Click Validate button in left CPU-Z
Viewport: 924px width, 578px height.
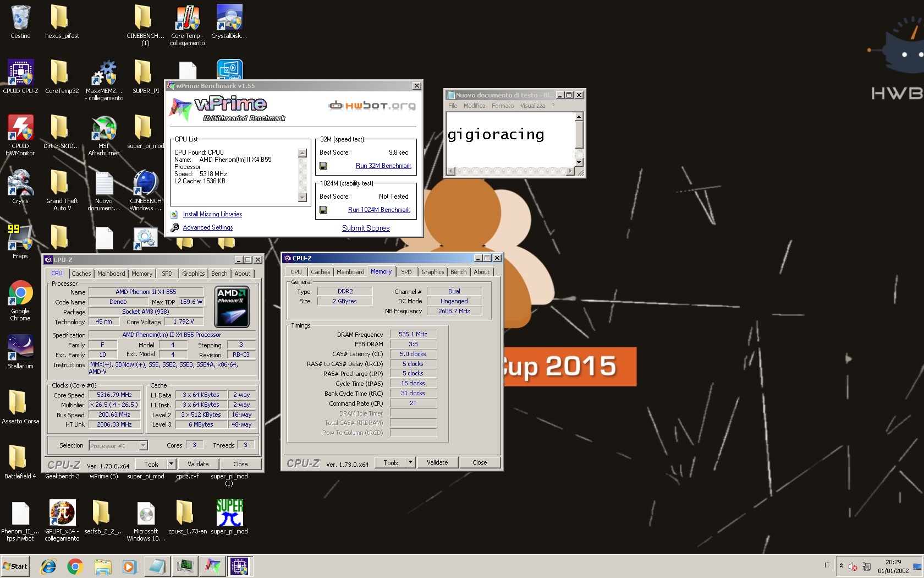(x=198, y=464)
